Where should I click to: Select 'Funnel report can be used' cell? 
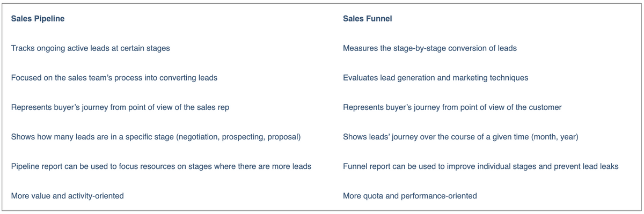click(x=481, y=166)
